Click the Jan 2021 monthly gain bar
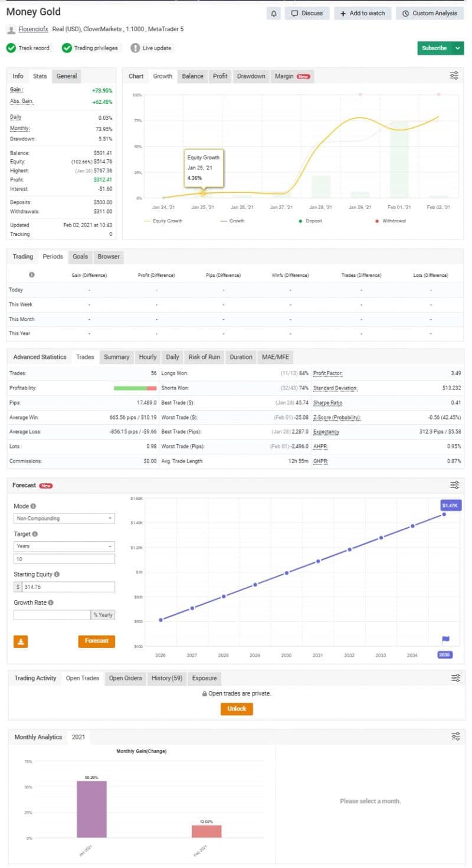Image resolution: width=472 pixels, height=868 pixels. 91,808
